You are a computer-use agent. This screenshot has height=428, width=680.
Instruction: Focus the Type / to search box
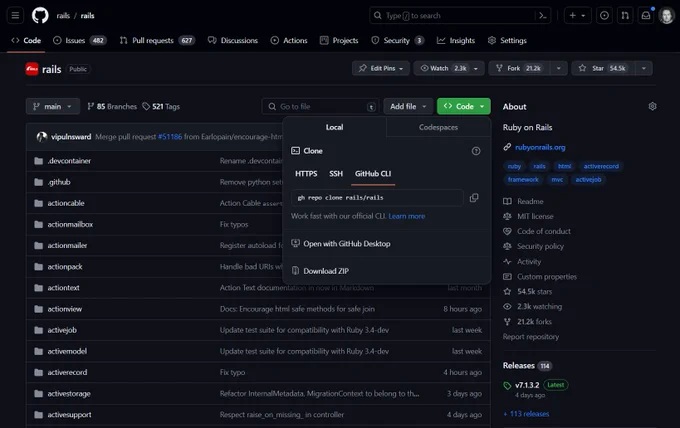(452, 16)
